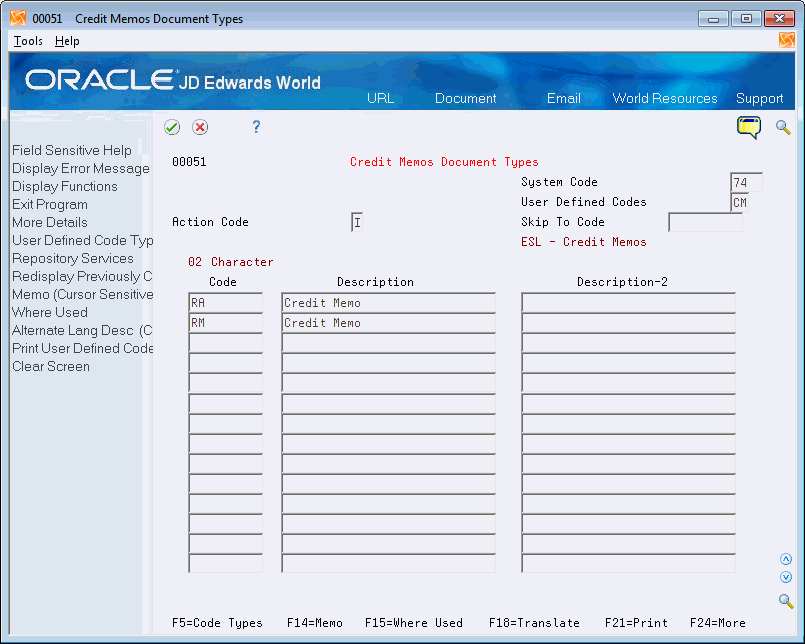
Task: Click the RM code field
Action: 225,323
